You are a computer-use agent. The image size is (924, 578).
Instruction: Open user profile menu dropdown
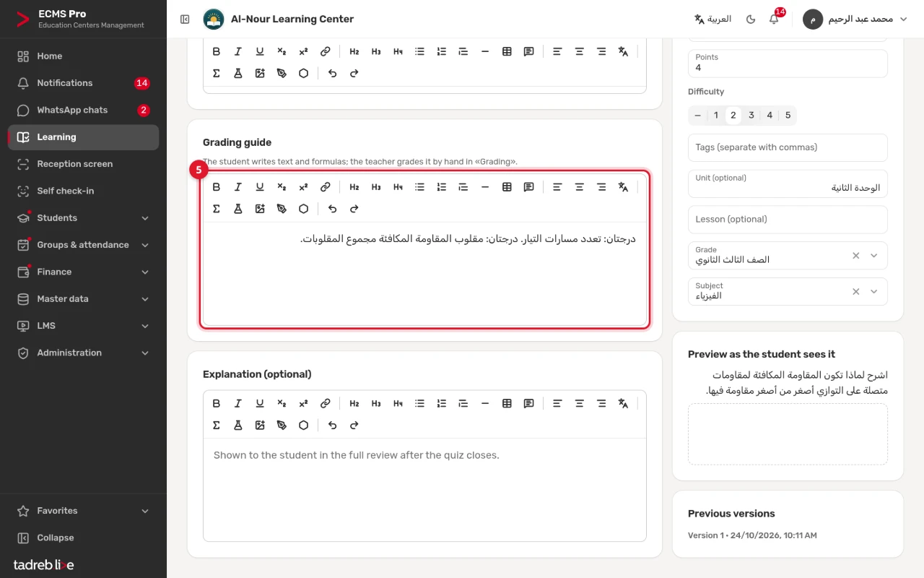tap(855, 20)
